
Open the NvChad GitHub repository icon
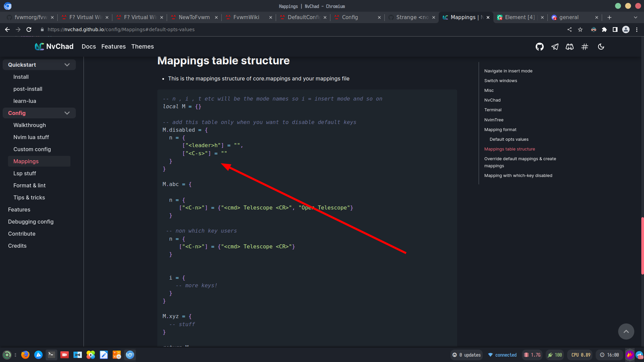(539, 47)
